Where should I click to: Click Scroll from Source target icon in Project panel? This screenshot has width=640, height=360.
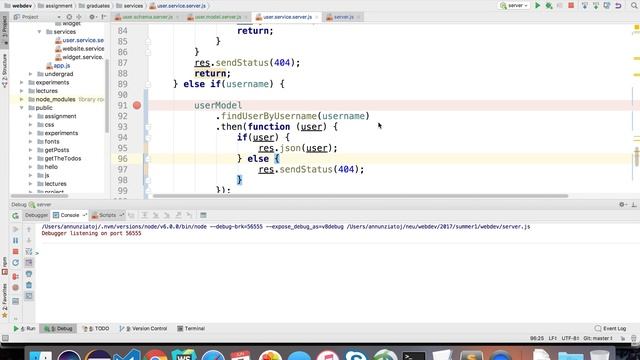(x=69, y=17)
